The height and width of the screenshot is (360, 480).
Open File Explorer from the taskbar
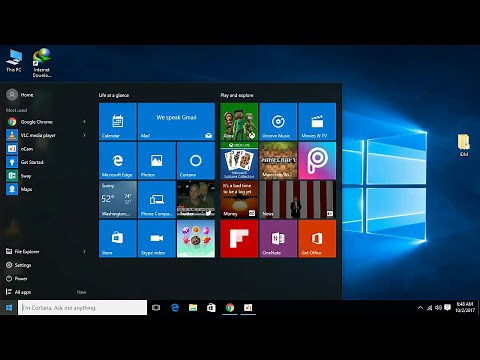click(x=193, y=307)
